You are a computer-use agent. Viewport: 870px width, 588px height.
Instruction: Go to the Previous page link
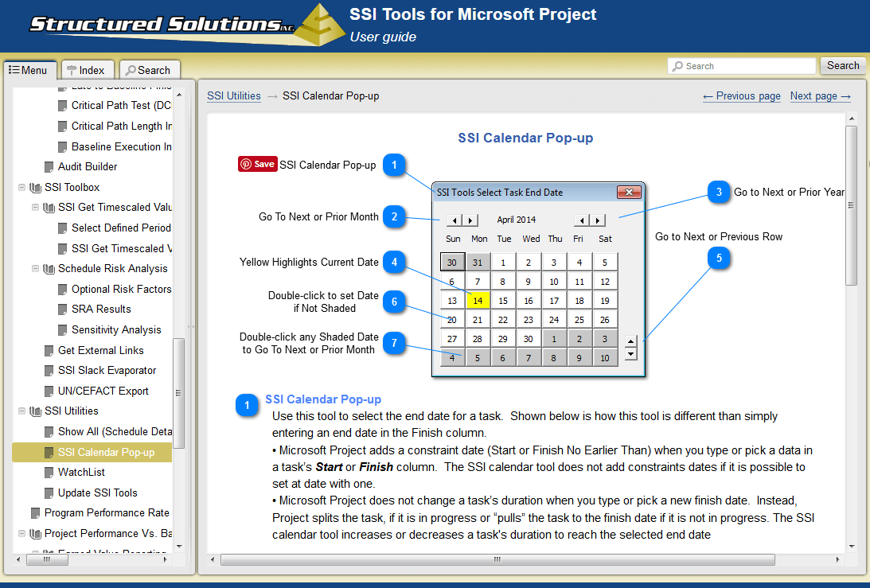[x=742, y=96]
